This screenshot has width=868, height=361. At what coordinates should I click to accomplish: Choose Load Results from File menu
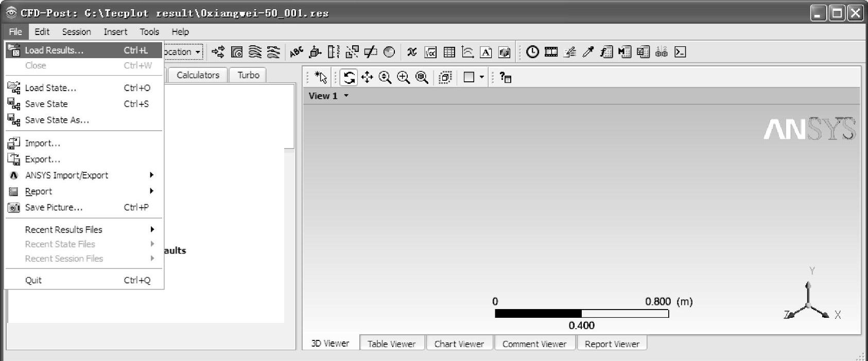84,50
